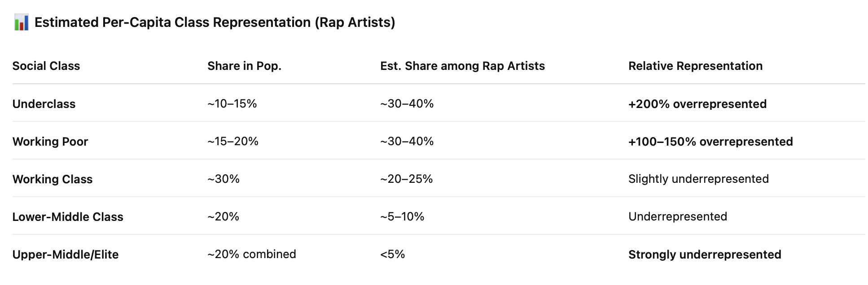The height and width of the screenshot is (285, 868).
Task: Select the Lower-Middle Class row label
Action: click(x=68, y=217)
